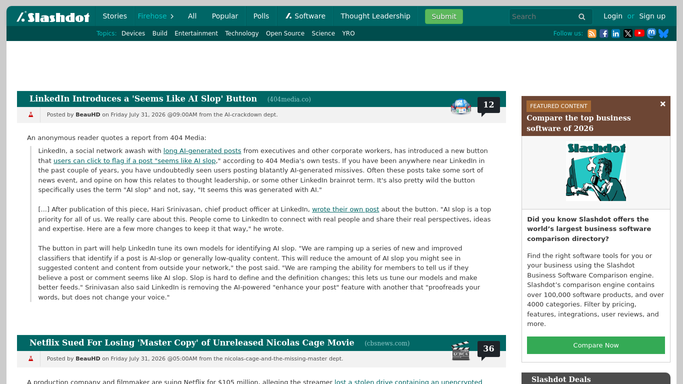Open the 12 comments bubble
Screen dimensions: 683x384
[x=488, y=106]
